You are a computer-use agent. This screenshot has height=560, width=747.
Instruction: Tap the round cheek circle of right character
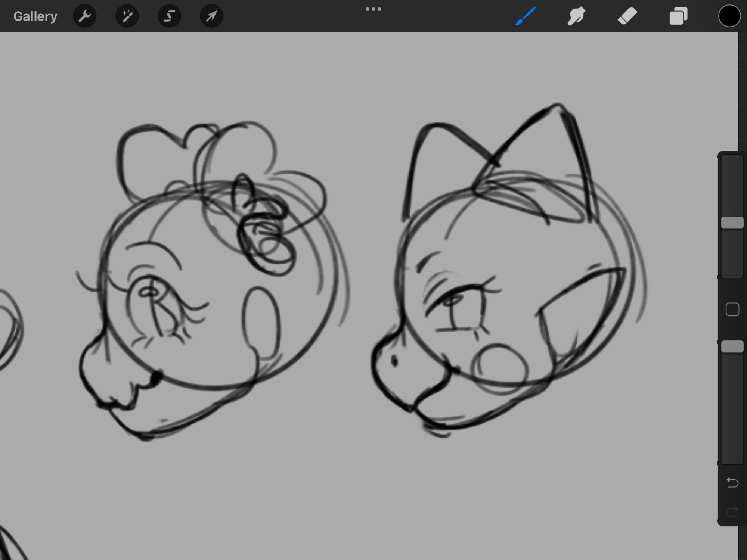[x=500, y=368]
